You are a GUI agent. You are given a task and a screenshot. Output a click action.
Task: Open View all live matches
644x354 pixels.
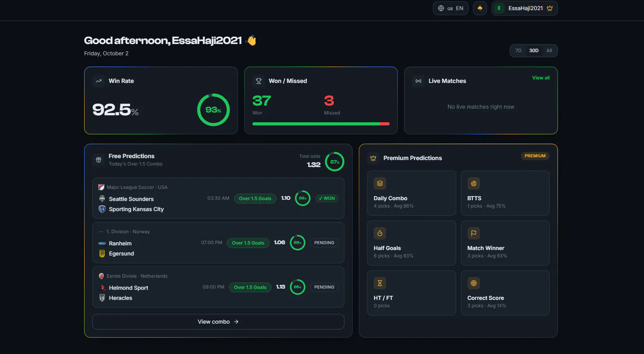click(541, 78)
